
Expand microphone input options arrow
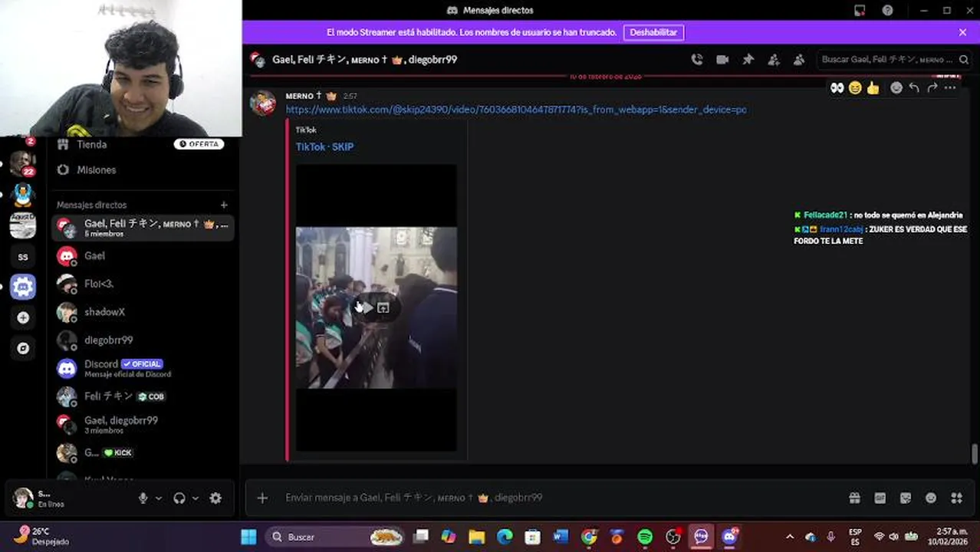[x=159, y=498]
